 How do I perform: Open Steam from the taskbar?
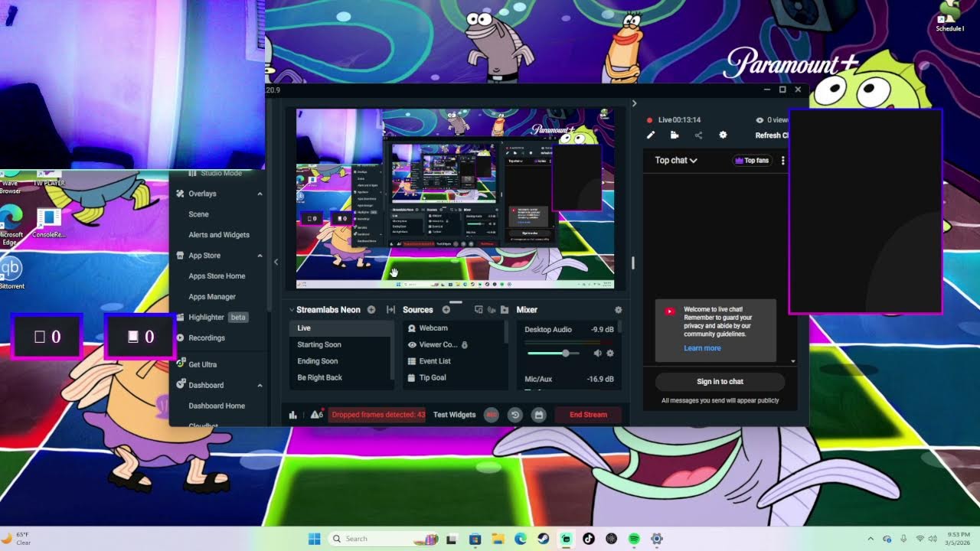point(543,539)
